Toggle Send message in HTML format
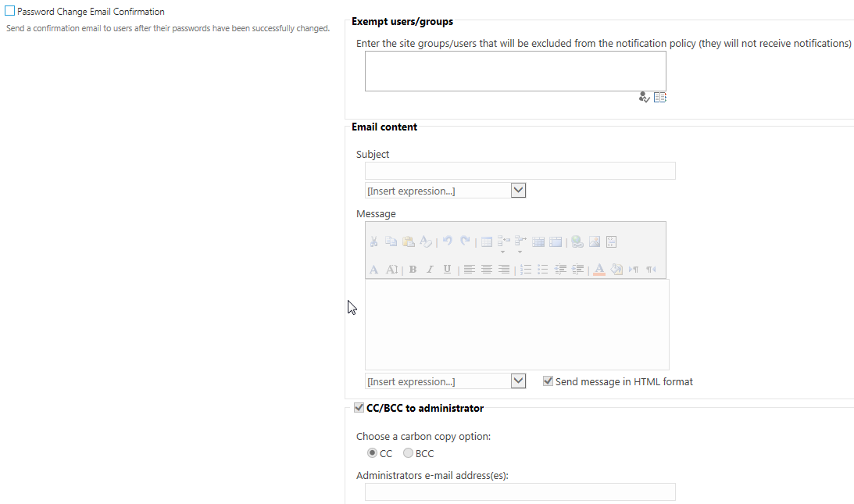854x504 pixels. [548, 381]
